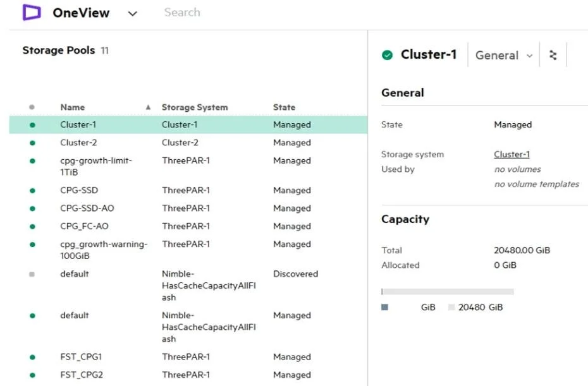Click the green Cluster-1 health status icon

[x=387, y=55]
